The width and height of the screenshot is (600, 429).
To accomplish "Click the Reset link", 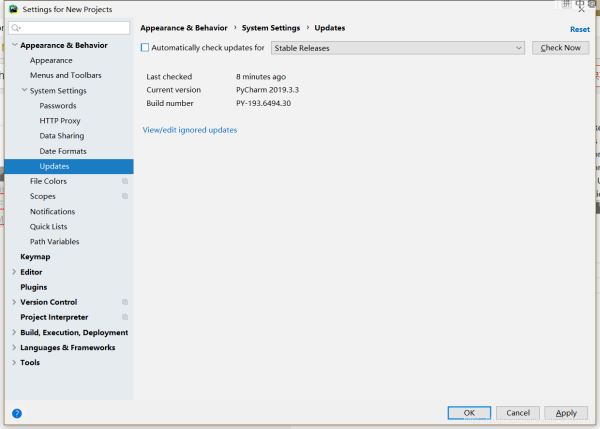I will 580,29.
